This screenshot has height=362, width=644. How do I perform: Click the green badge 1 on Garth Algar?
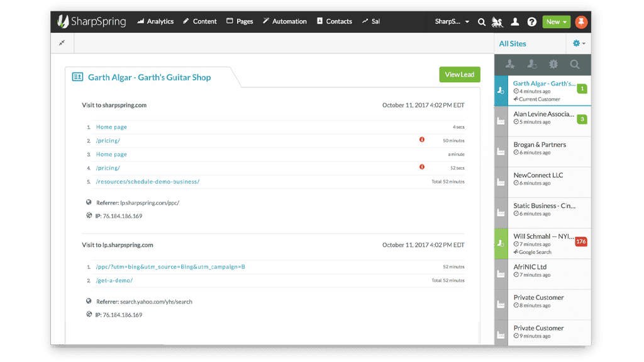coord(582,89)
